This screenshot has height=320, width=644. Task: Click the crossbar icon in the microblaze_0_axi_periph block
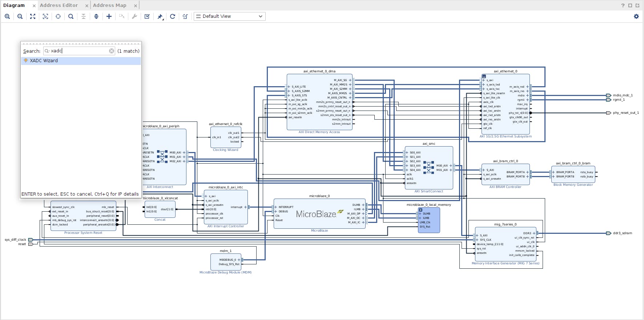tap(162, 156)
